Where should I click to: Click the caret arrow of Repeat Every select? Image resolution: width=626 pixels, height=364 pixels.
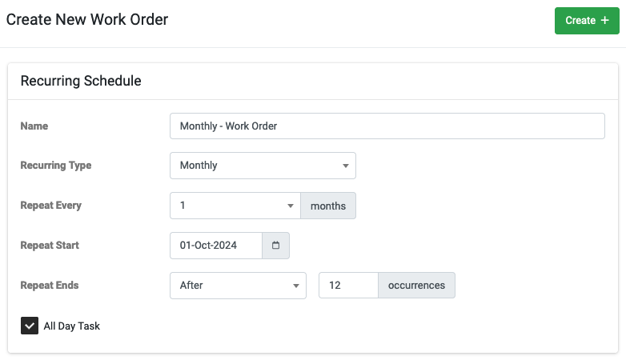(291, 206)
